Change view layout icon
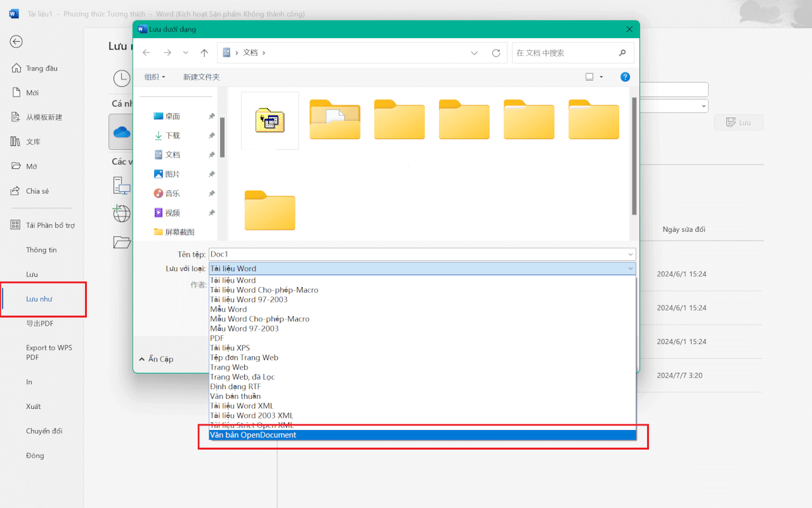This screenshot has width=812, height=508. [x=589, y=77]
